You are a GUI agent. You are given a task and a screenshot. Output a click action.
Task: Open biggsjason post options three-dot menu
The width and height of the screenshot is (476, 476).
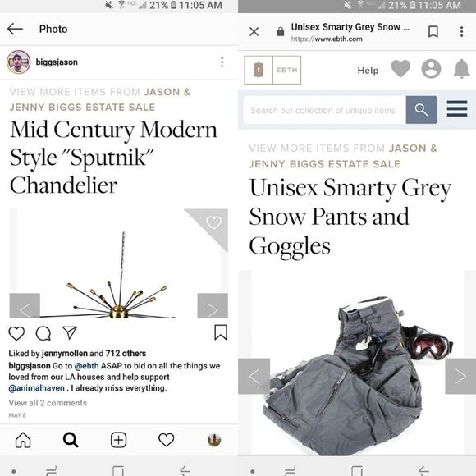[222, 62]
